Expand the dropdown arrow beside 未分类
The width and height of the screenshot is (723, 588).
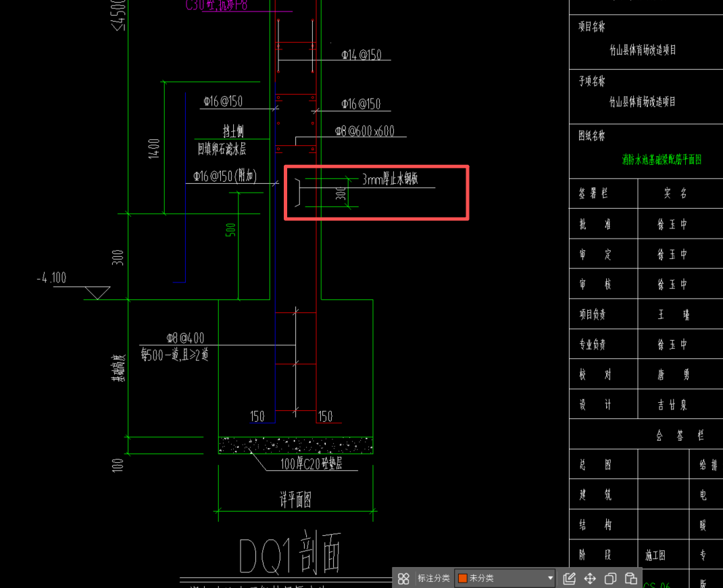[550, 579]
